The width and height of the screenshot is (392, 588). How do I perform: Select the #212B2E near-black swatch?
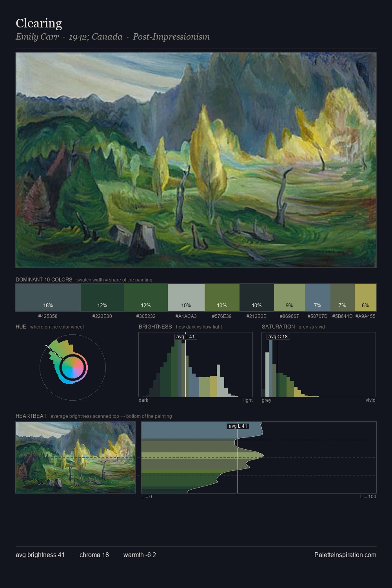click(257, 298)
